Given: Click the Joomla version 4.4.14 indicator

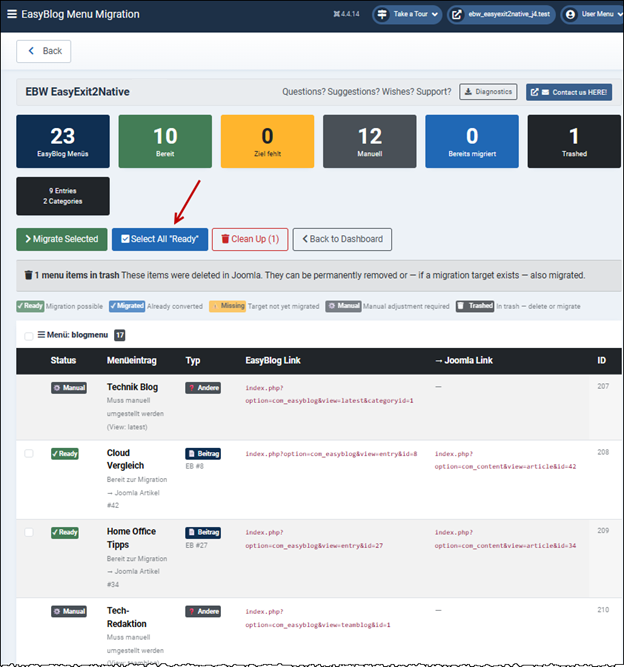Looking at the screenshot, I should coord(346,14).
